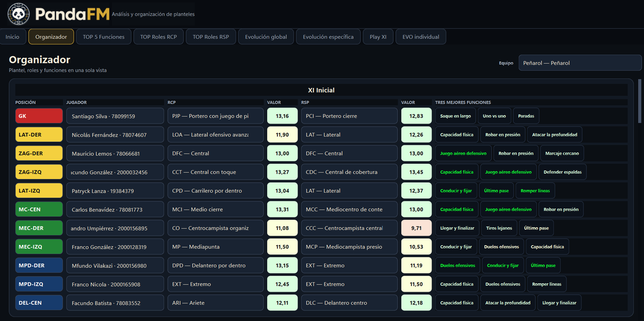Open the DLC Delantero centro field
Viewport: 644px width, 321px height.
[x=349, y=303]
